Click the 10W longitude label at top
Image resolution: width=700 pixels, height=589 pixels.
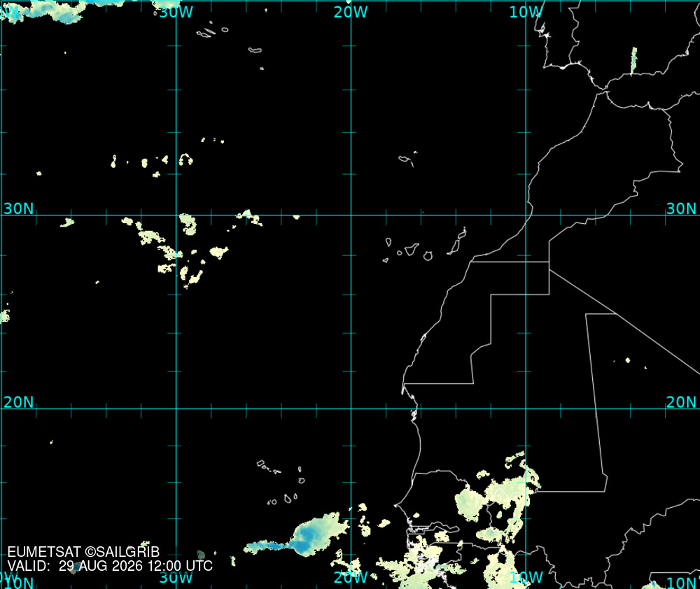coord(526,12)
